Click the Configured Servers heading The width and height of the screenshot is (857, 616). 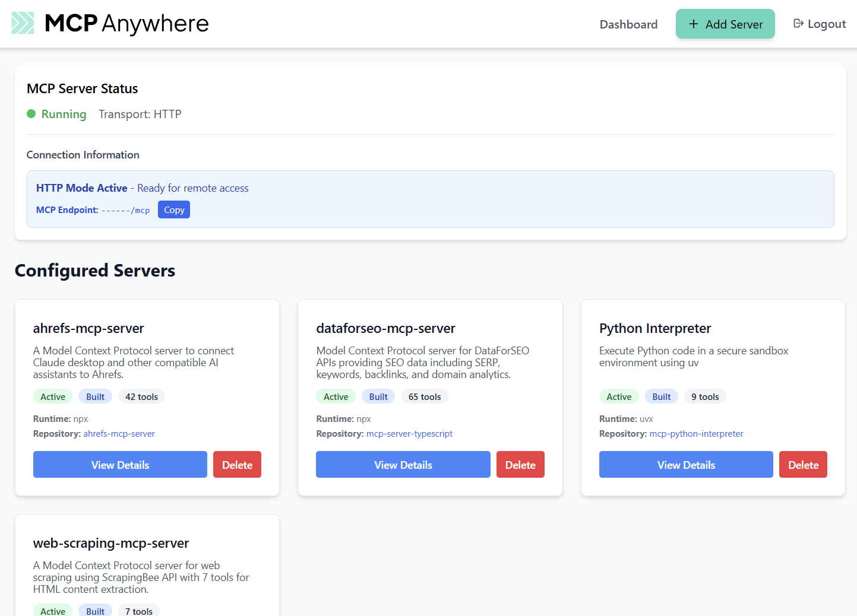click(x=95, y=271)
